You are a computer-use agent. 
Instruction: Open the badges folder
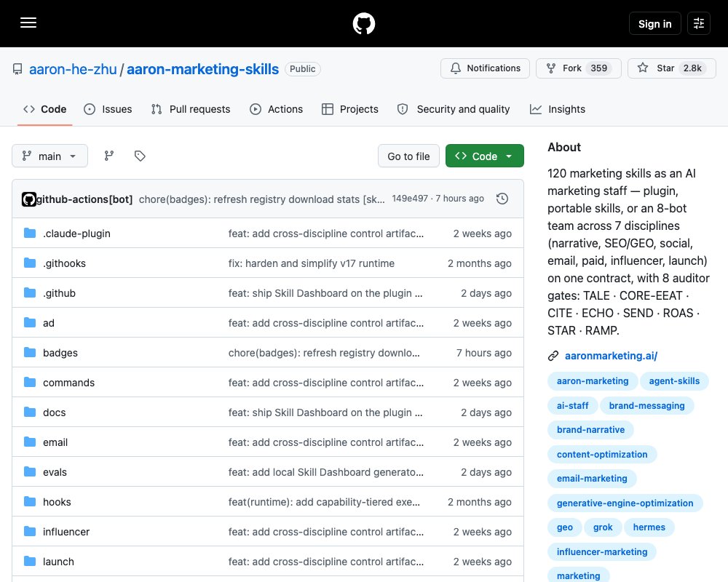(x=60, y=353)
